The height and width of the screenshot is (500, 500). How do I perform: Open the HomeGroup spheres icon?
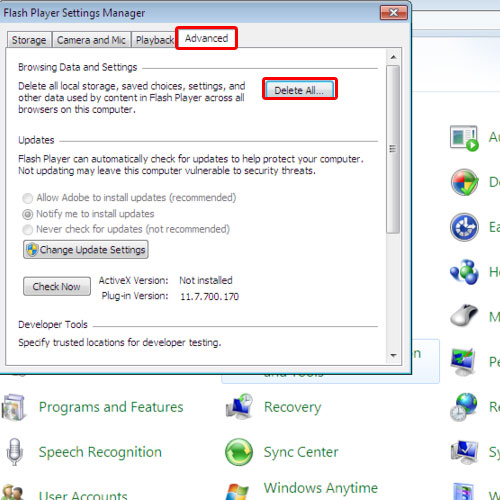point(464,272)
